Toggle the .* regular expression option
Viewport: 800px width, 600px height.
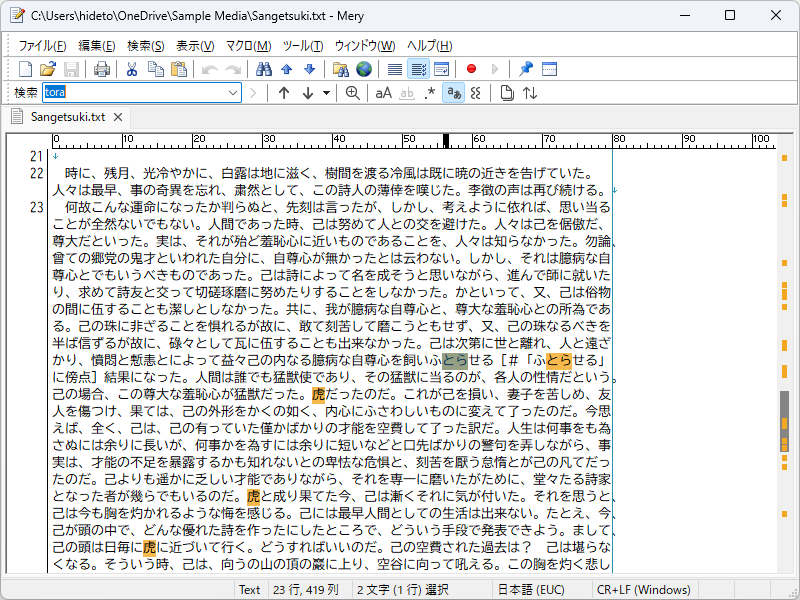point(430,93)
